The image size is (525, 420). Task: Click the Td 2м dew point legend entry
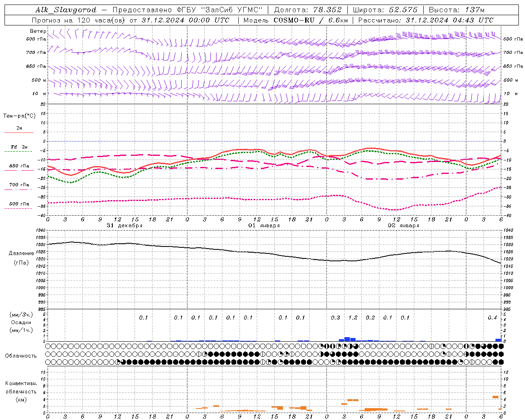19,147
